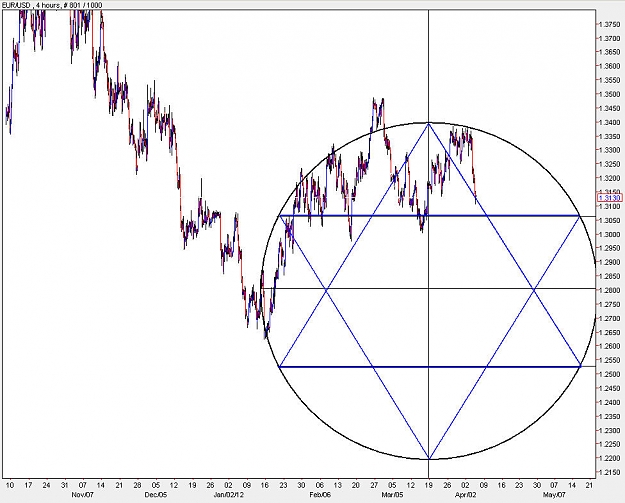The image size is (625, 503).
Task: Click the 1.2650 price axis label
Action: tap(610, 332)
